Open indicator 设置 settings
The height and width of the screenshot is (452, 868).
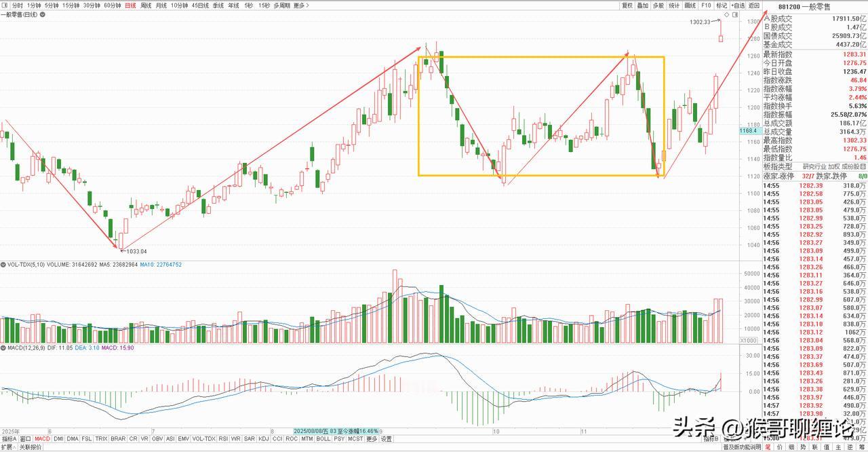[x=386, y=438]
